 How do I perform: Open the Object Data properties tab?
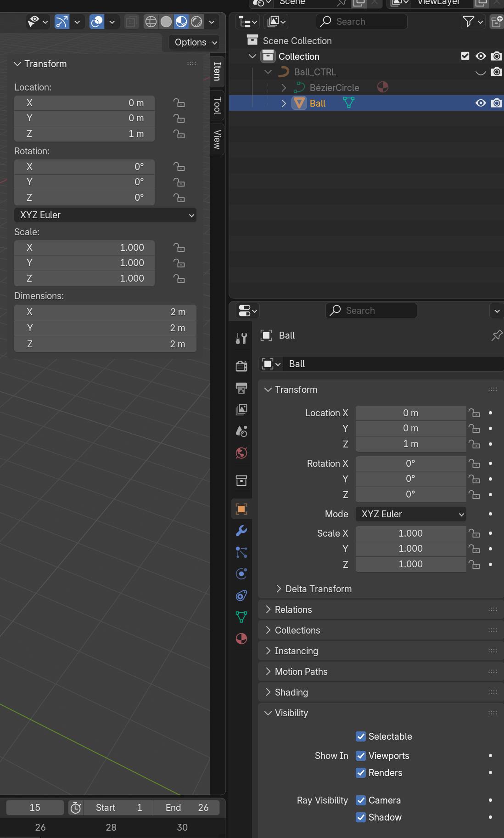[x=241, y=617]
